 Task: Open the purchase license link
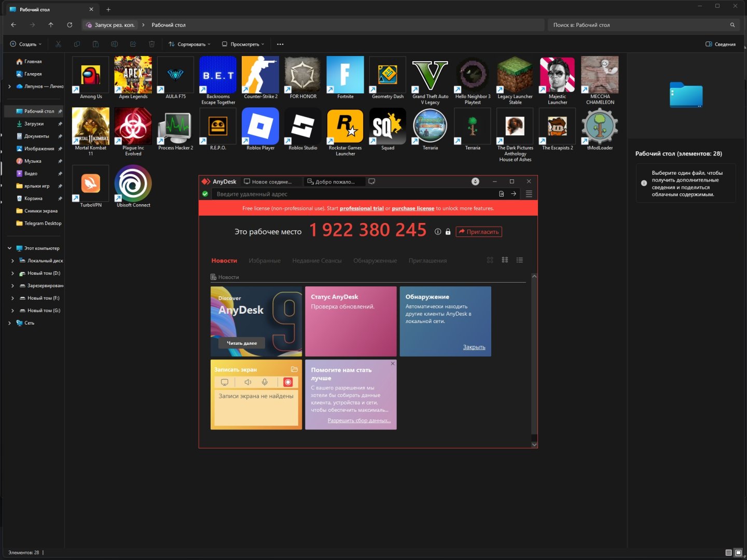(413, 208)
